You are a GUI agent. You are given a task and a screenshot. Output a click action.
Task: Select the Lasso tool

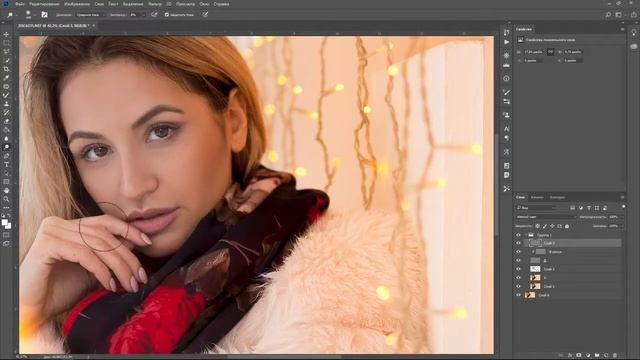pos(6,51)
